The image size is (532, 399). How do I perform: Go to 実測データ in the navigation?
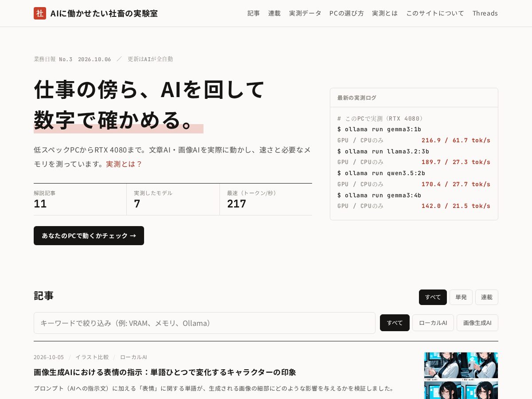point(305,13)
